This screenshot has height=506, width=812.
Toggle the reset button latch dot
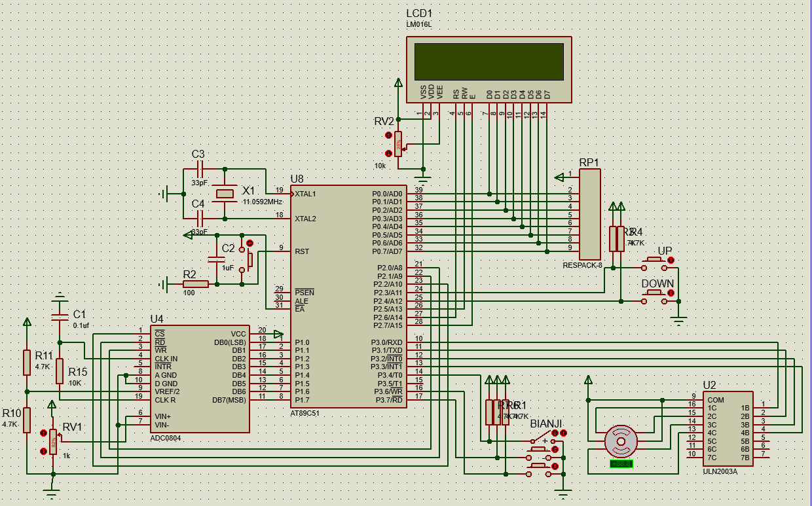click(249, 243)
